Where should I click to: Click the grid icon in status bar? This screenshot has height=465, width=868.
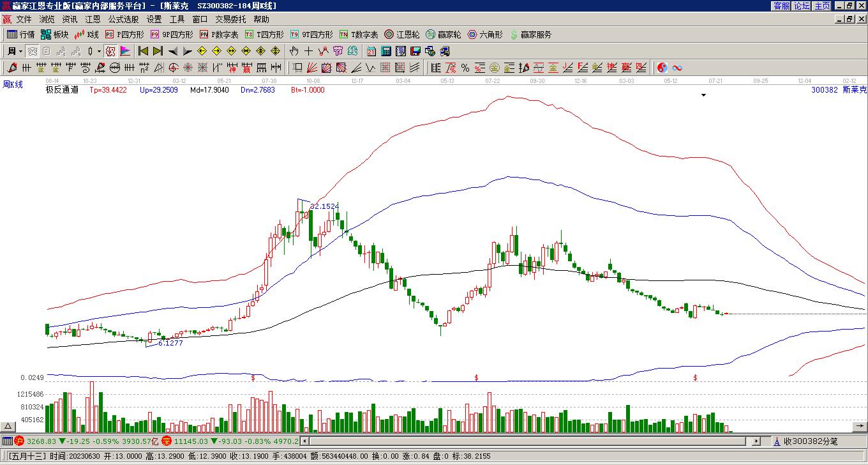click(x=7, y=441)
